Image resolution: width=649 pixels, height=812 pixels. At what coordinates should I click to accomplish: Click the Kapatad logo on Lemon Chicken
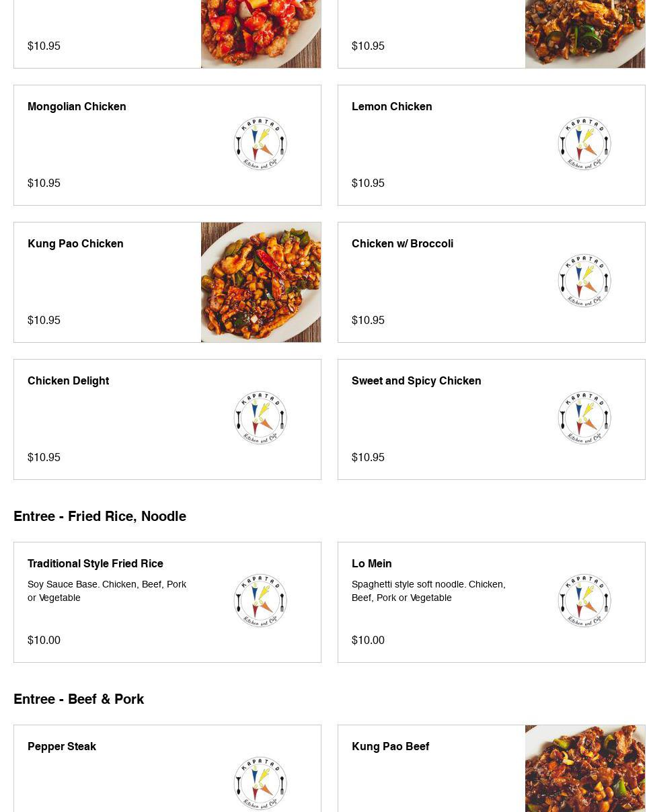point(584,144)
